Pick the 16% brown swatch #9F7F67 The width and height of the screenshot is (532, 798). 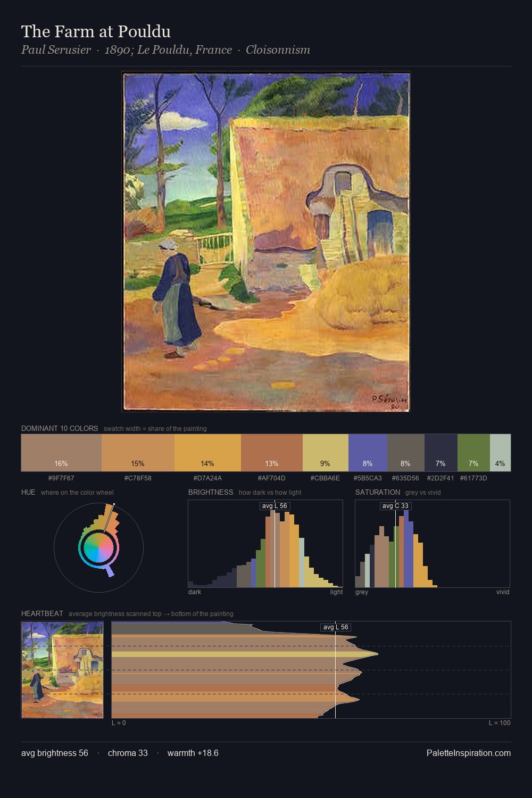click(61, 453)
